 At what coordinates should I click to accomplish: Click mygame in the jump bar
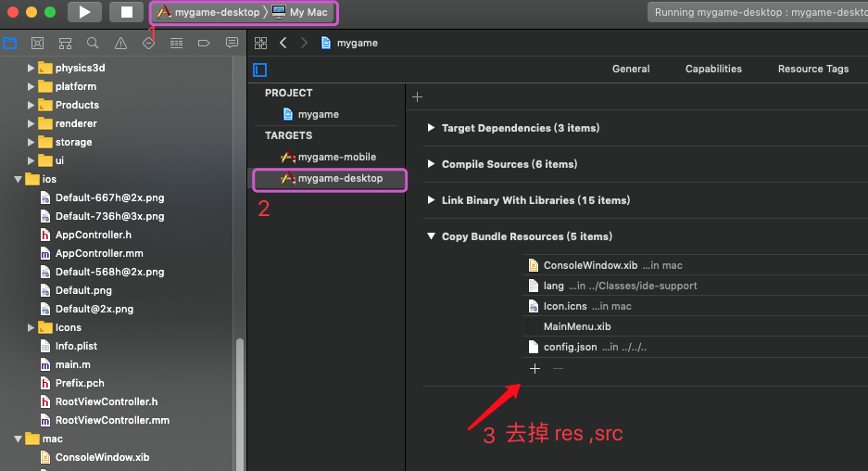click(349, 43)
